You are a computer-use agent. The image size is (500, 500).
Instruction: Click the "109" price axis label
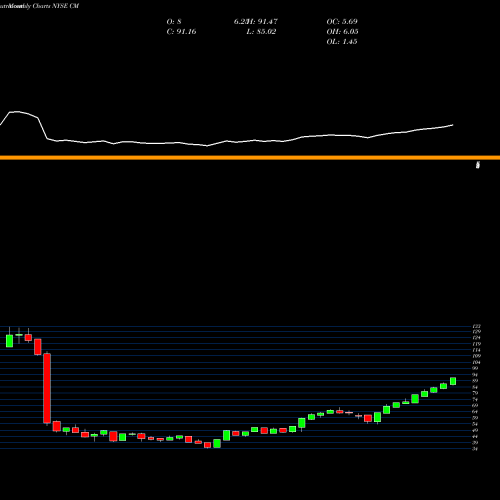point(477,356)
